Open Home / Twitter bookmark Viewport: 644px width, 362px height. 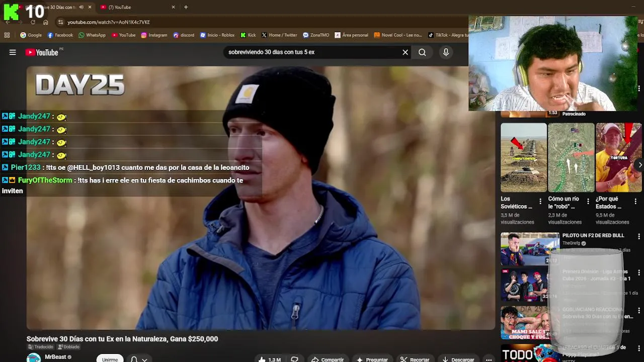279,35
